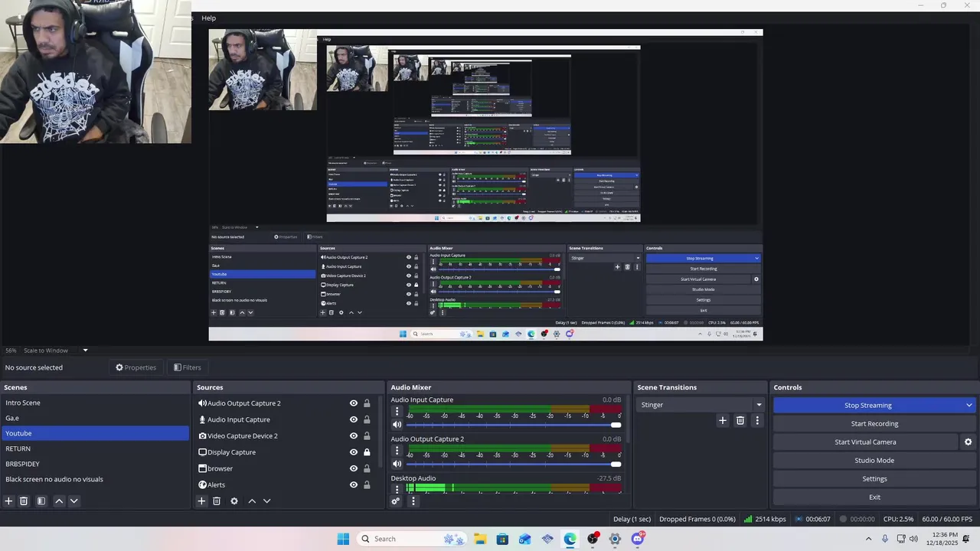Lock the browser source

point(367,468)
